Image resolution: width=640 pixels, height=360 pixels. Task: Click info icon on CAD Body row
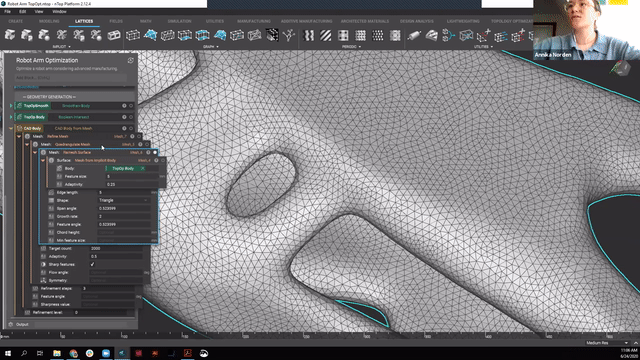pos(124,128)
